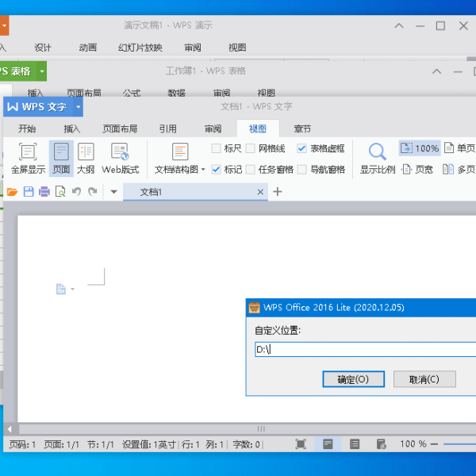This screenshot has height=476, width=476.
Task: Click the 确定(O) confirm button
Action: [x=353, y=379]
